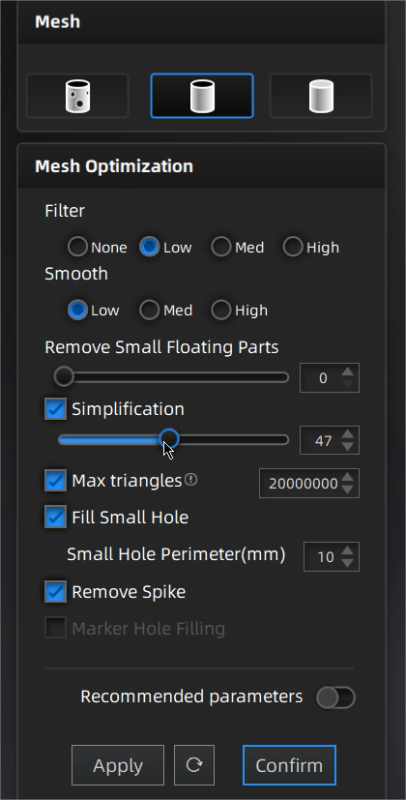
Task: Toggle the Max triangles checkbox
Action: tap(56, 481)
